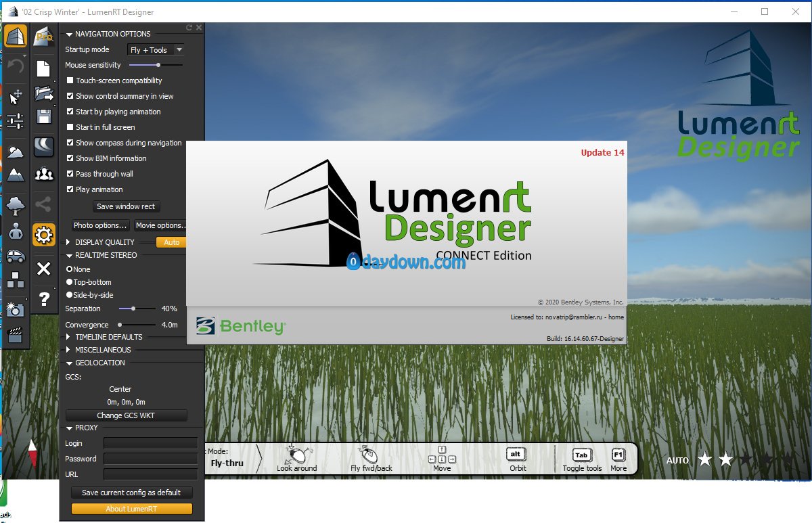Save the scene with the floppy disk icon
This screenshot has height=523, width=812.
click(x=44, y=116)
